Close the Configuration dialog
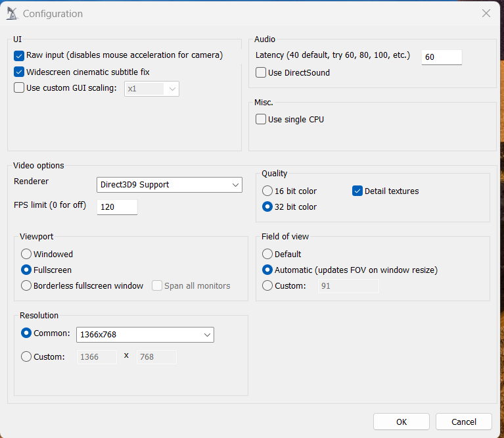The image size is (504, 438). pyautogui.click(x=486, y=13)
